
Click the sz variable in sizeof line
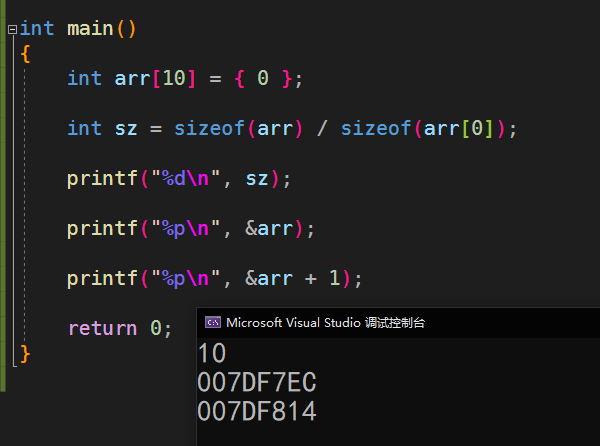pos(126,129)
